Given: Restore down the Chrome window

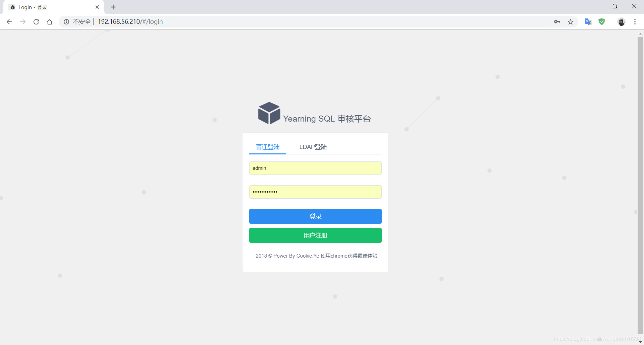Looking at the screenshot, I should (x=615, y=6).
